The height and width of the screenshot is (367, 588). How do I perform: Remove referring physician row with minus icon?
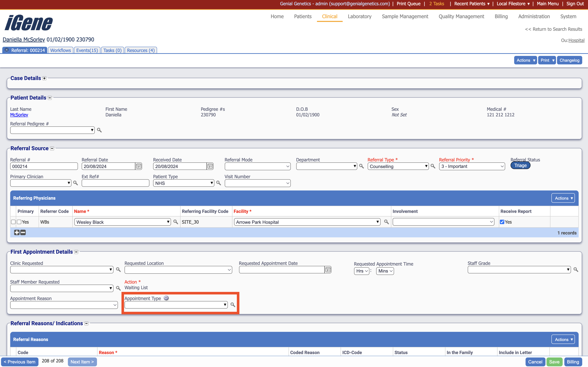pos(23,233)
